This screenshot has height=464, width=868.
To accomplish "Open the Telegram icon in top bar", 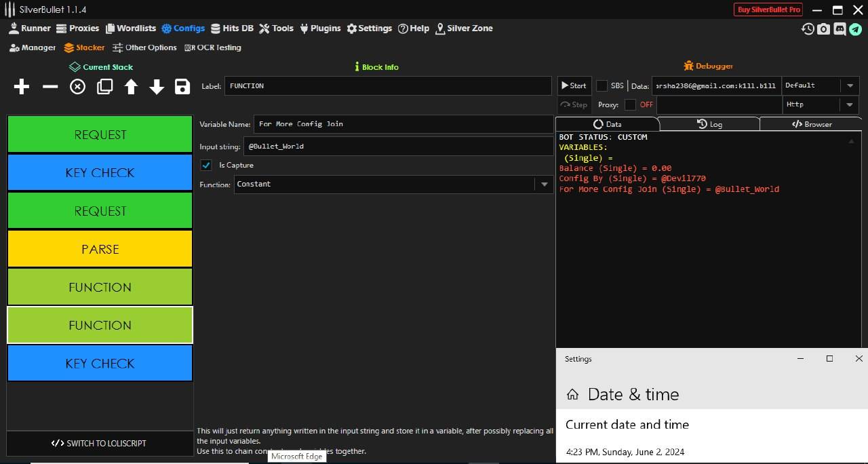I will point(855,29).
